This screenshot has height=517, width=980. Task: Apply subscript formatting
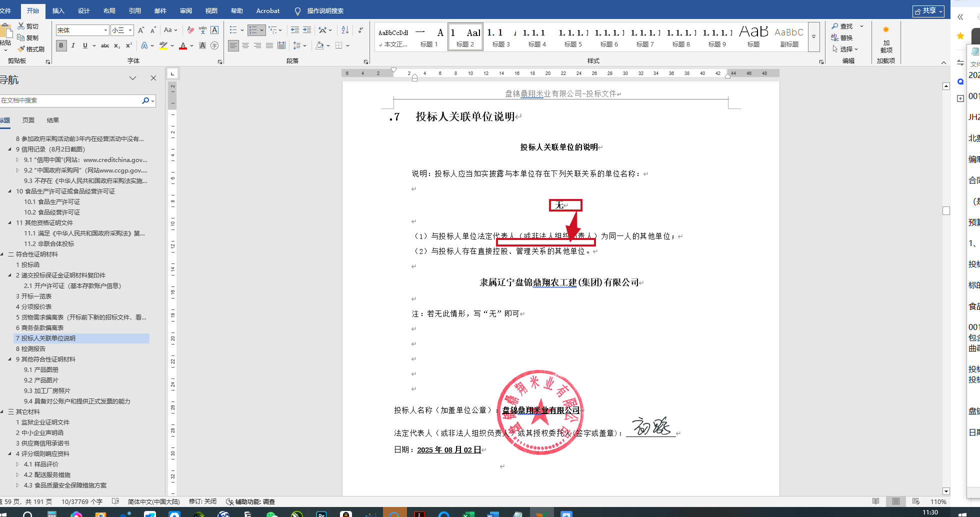[x=117, y=45]
